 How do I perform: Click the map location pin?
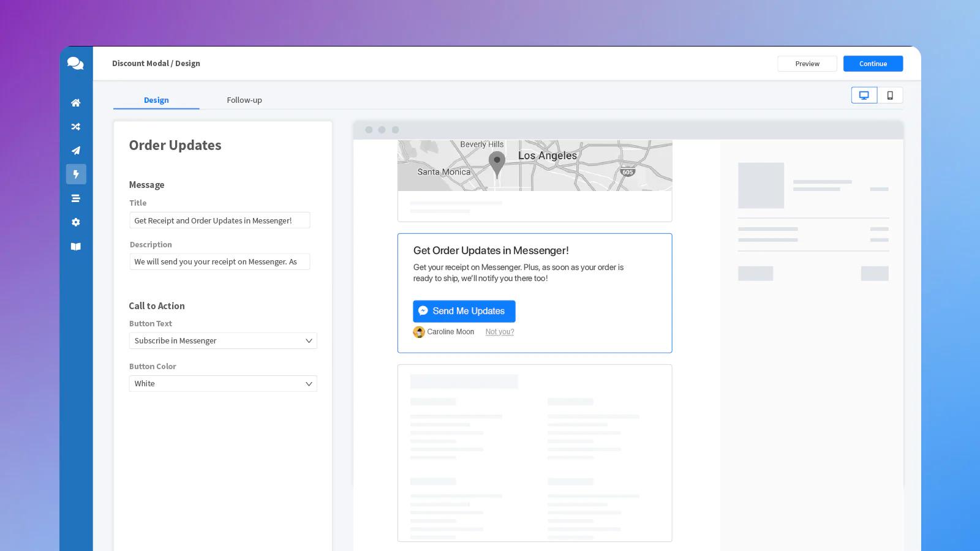coord(497,165)
